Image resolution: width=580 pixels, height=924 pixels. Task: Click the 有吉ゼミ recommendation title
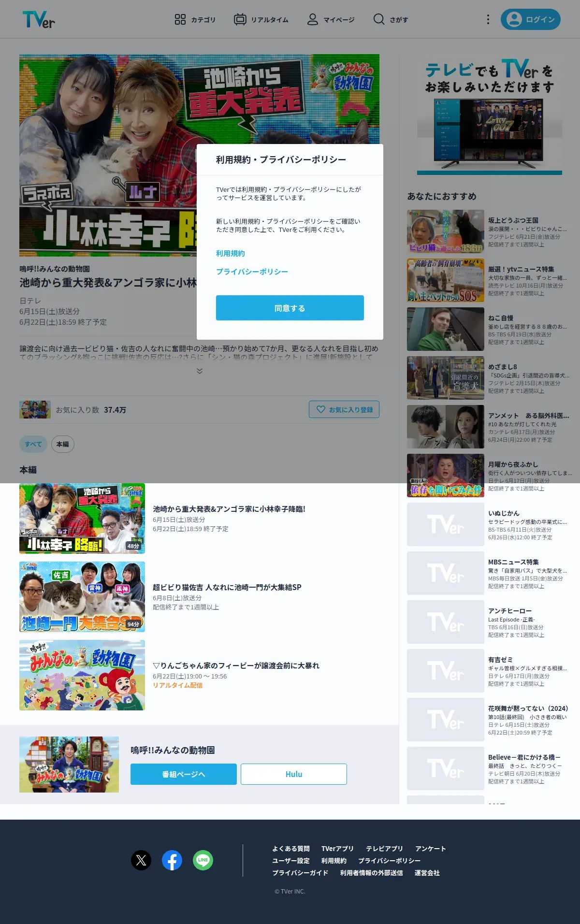click(500, 660)
